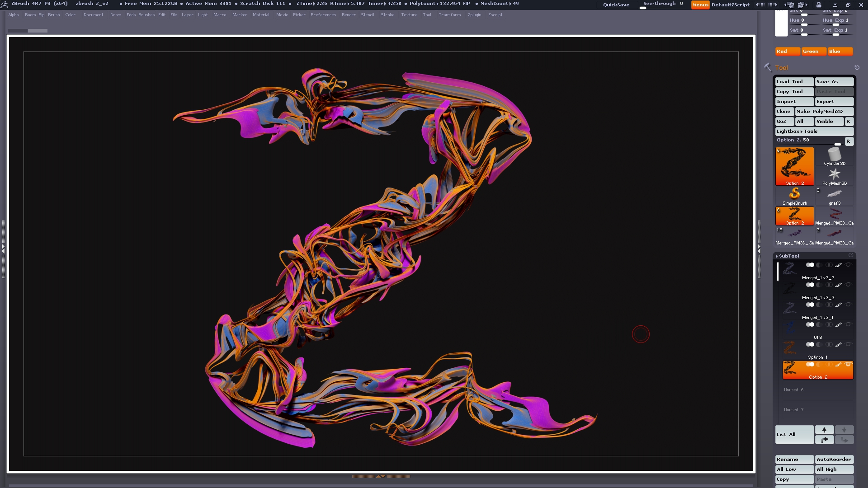Select the graf3 tool thumbnail

(x=834, y=194)
